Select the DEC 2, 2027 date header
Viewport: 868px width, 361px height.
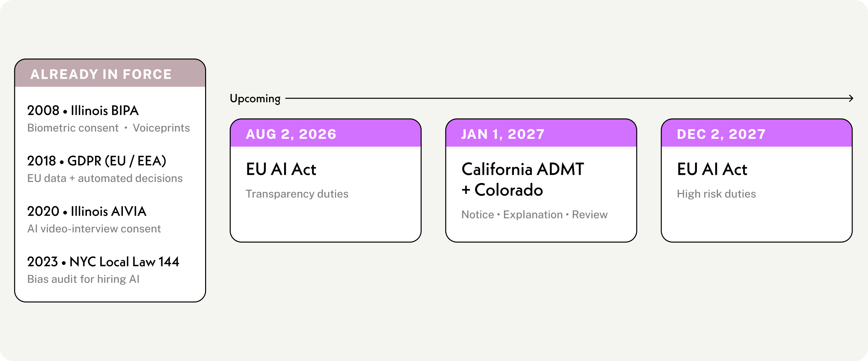pyautogui.click(x=721, y=134)
